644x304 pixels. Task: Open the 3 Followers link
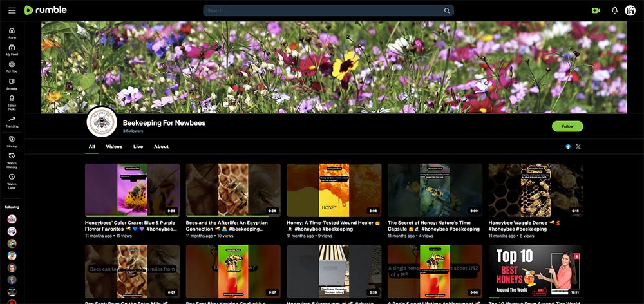point(133,131)
